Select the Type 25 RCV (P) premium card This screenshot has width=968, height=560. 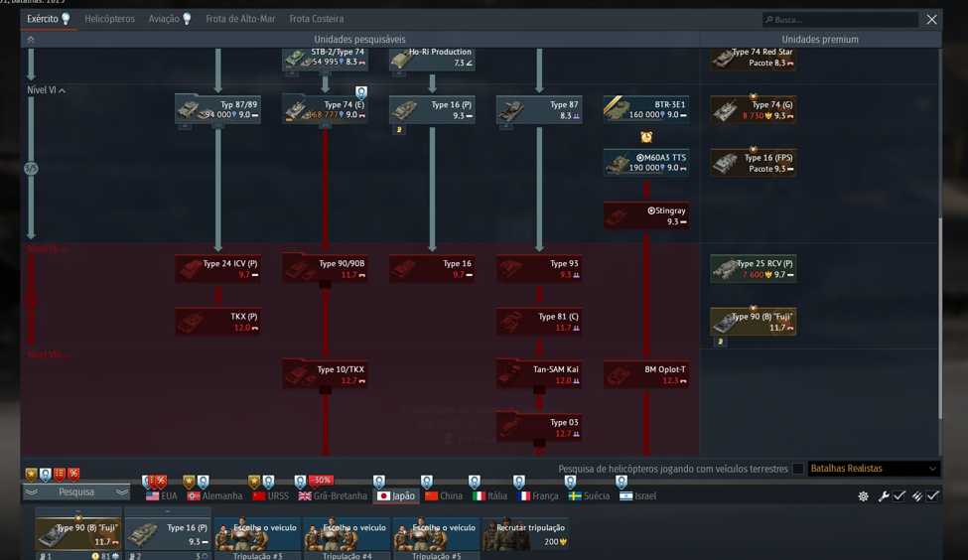[754, 268]
